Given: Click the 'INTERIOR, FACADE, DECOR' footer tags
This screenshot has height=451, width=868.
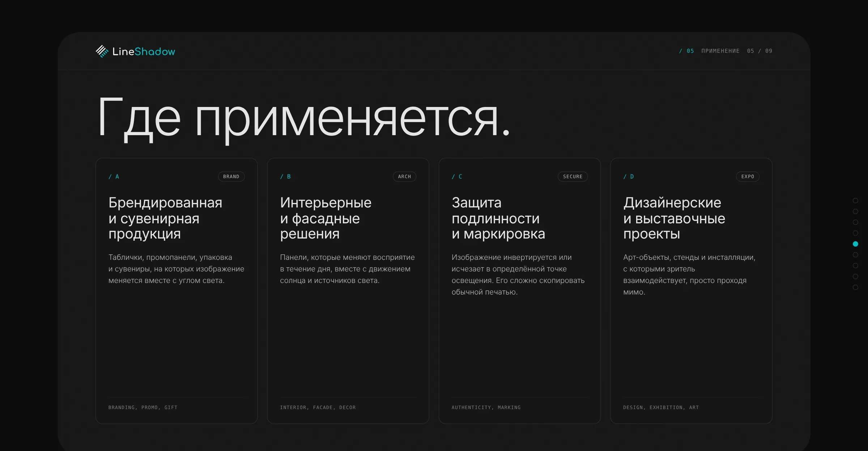Looking at the screenshot, I should tap(318, 407).
